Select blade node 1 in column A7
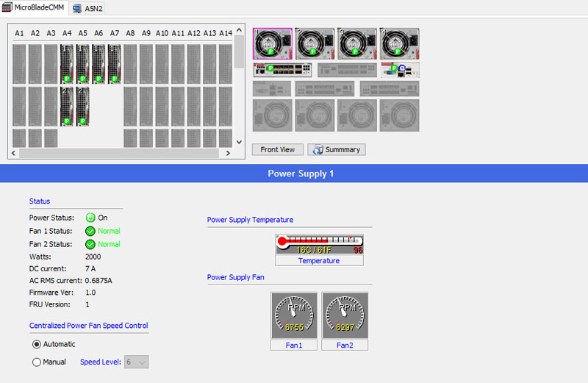This screenshot has height=383, width=588. click(x=115, y=63)
